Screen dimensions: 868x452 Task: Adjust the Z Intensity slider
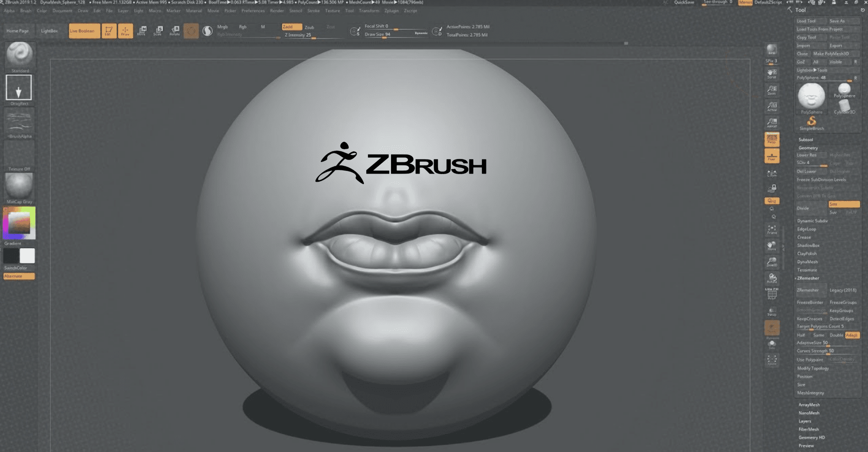click(x=313, y=35)
